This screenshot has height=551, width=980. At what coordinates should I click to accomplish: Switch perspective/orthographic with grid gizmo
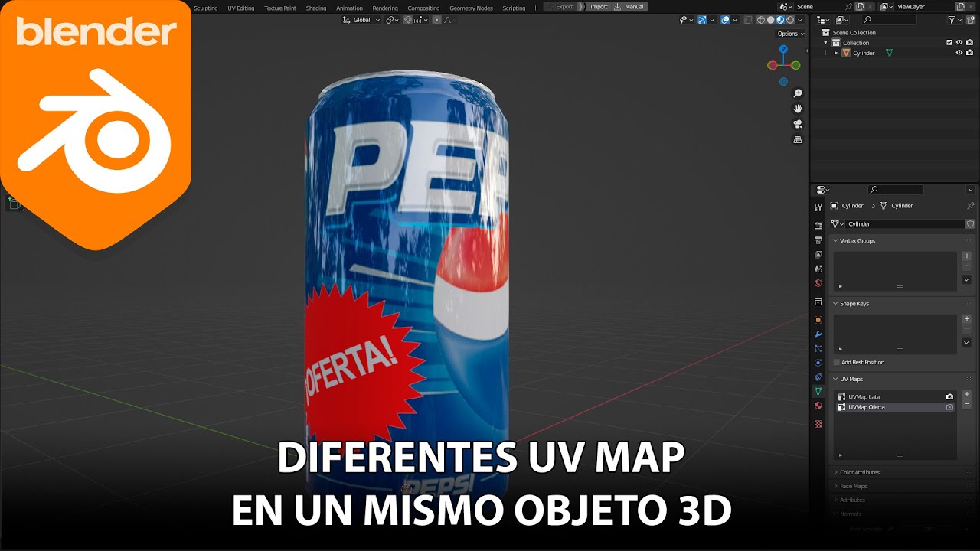[798, 140]
